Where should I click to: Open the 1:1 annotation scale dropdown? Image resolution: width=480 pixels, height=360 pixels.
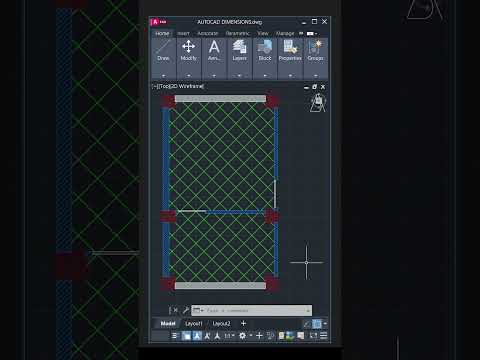click(x=229, y=336)
